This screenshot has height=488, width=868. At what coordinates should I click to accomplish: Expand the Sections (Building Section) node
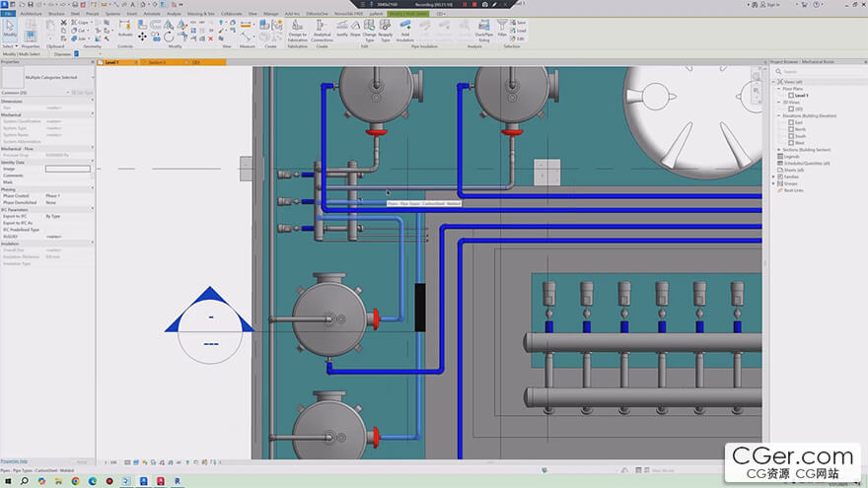coord(778,149)
